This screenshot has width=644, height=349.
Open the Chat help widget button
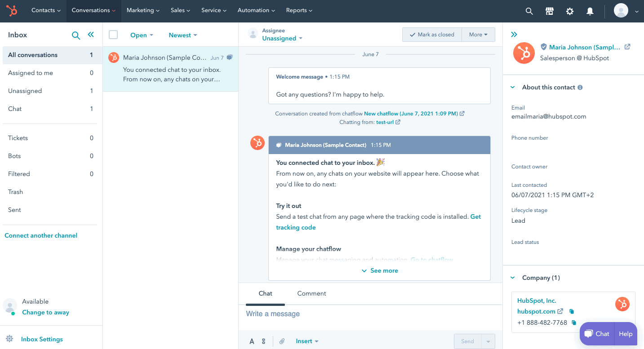tap(597, 334)
